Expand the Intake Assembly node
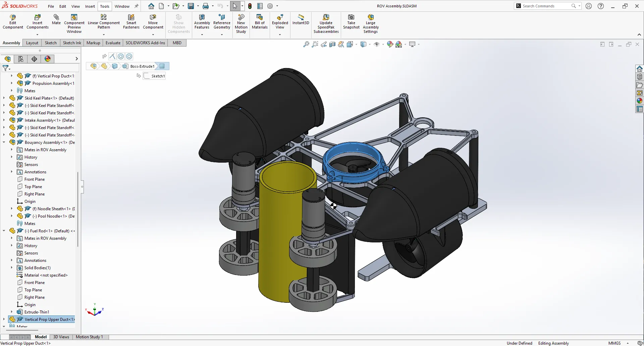This screenshot has height=346, width=644. [4, 120]
